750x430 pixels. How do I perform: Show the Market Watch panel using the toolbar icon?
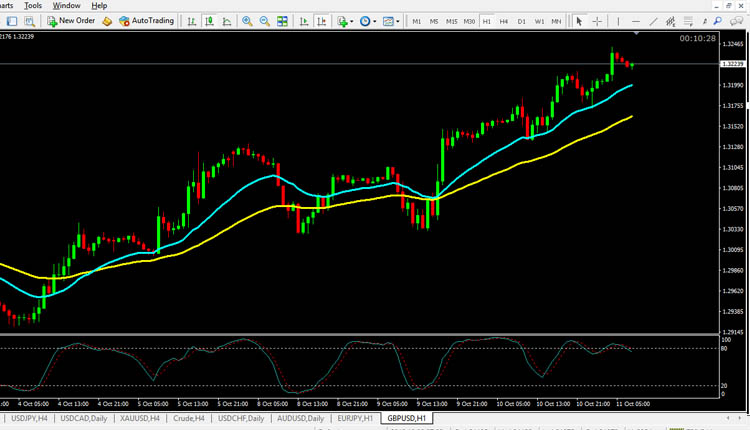[x=12, y=21]
